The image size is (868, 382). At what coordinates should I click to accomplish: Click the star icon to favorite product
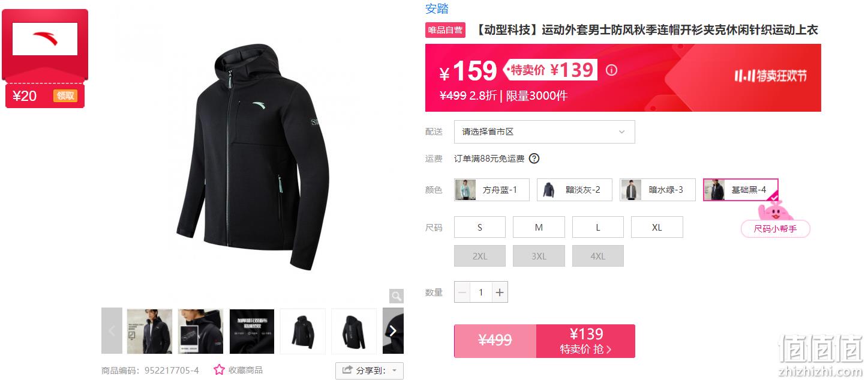[220, 370]
